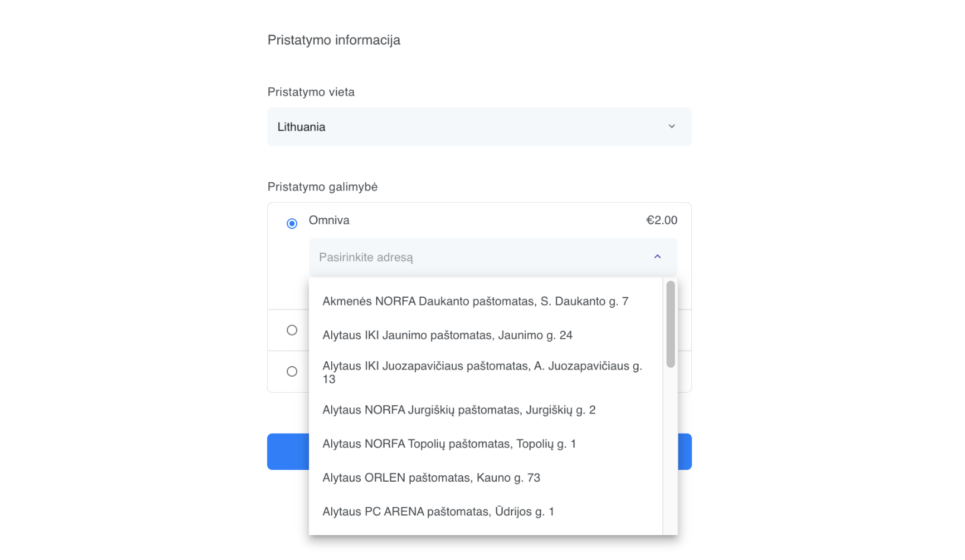Click the selected "Lithuania" value
The image size is (965, 560).
pyautogui.click(x=301, y=126)
